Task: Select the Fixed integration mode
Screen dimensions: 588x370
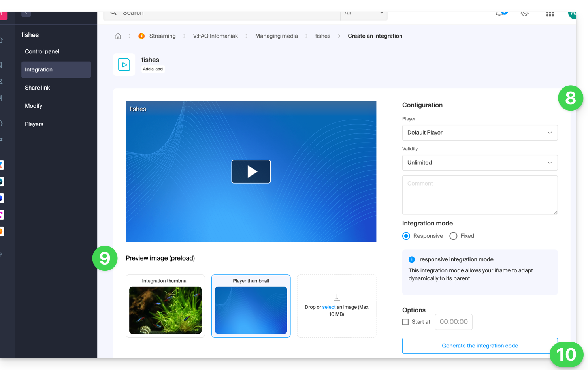Action: pos(453,236)
